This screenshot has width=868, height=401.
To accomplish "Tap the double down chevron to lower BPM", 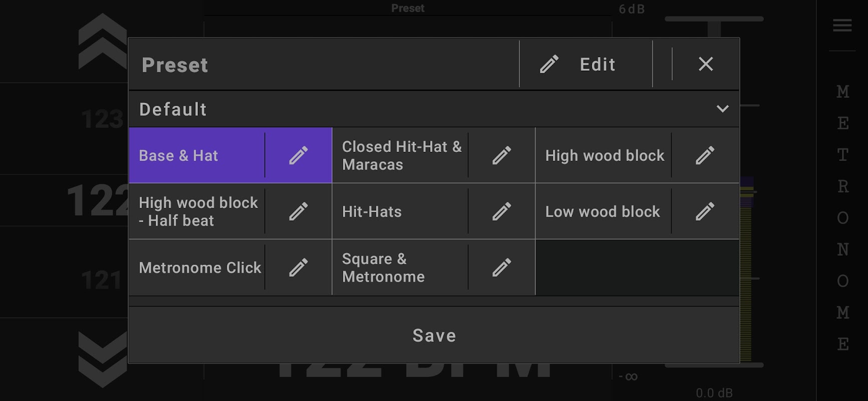I will (103, 359).
